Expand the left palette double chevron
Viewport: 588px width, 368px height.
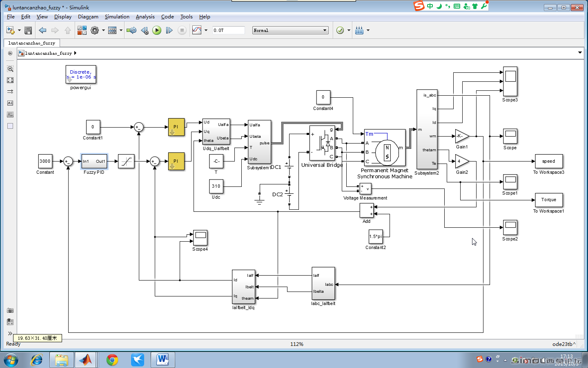tap(10, 333)
